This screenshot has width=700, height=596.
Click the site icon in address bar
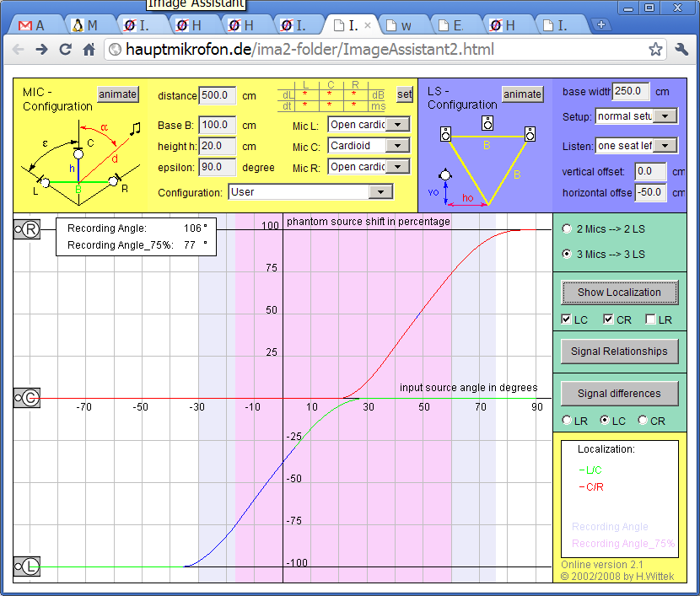[x=116, y=49]
